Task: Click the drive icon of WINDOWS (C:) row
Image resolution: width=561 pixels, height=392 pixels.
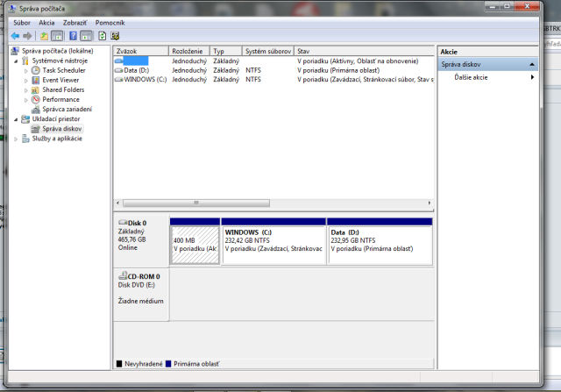Action: (x=118, y=80)
